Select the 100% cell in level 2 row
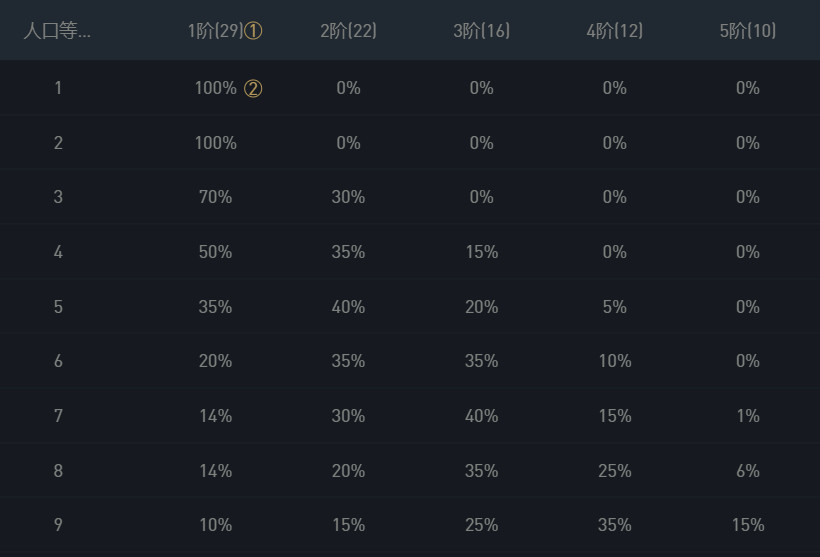 click(x=215, y=143)
